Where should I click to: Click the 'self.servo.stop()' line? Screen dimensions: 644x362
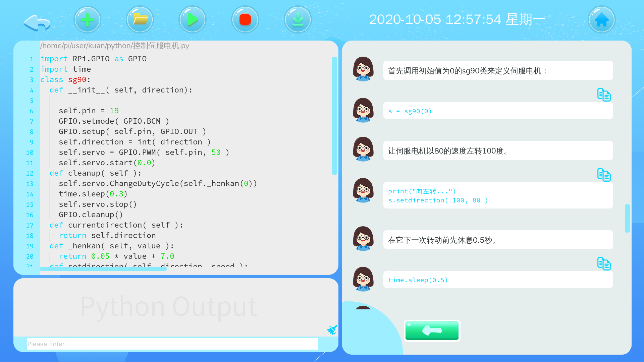(x=98, y=204)
